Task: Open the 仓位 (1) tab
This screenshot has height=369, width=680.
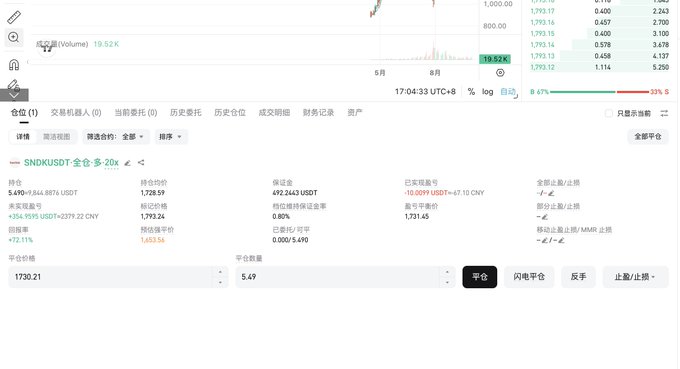Action: coord(24,113)
